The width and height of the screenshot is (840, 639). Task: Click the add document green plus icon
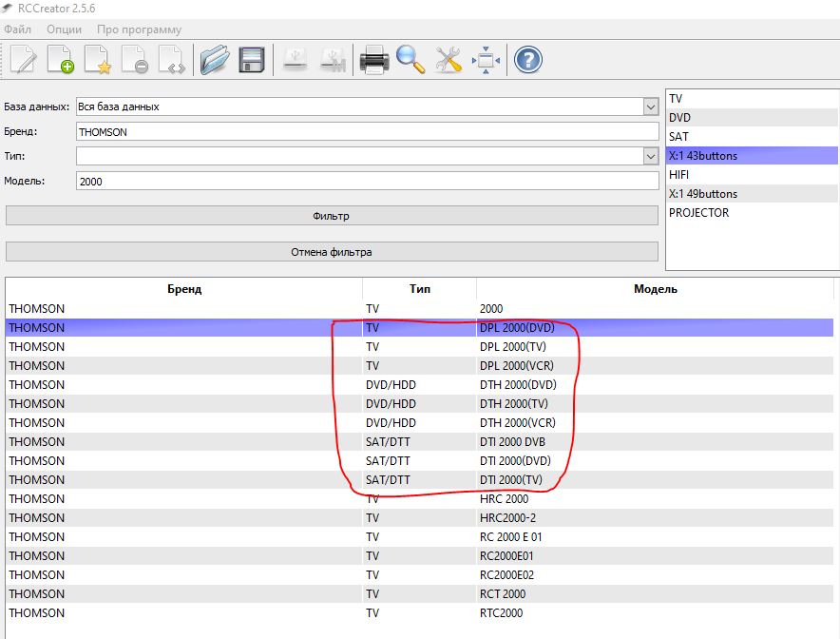click(x=61, y=60)
